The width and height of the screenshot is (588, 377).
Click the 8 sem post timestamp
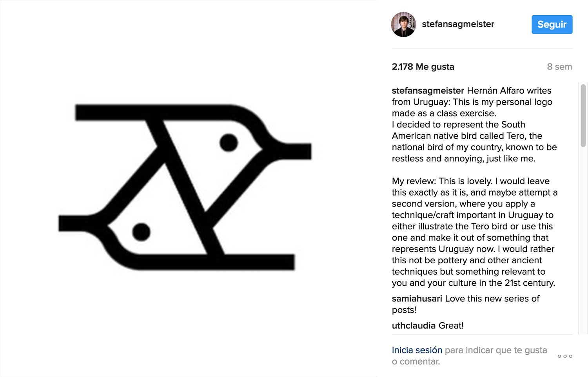pyautogui.click(x=559, y=67)
